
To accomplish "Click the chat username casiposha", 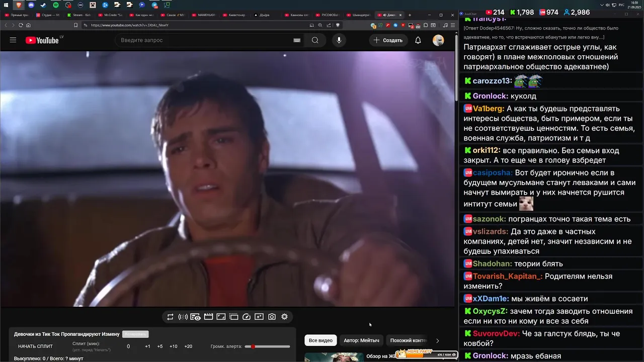I will [x=493, y=172].
